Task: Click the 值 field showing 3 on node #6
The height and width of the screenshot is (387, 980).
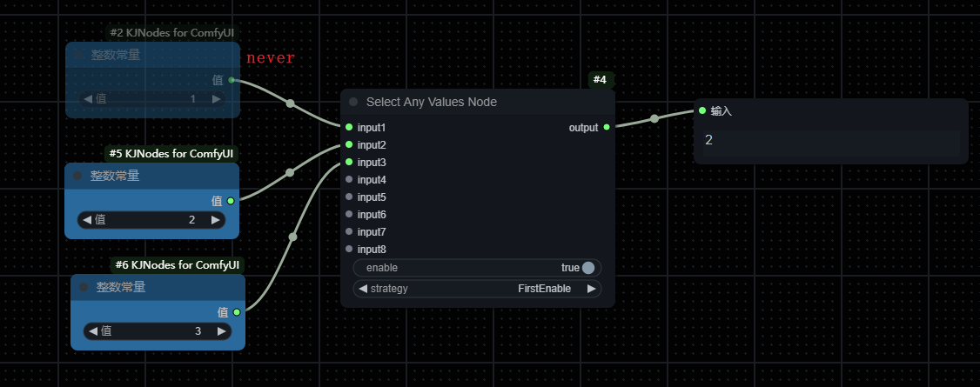Action: [158, 330]
